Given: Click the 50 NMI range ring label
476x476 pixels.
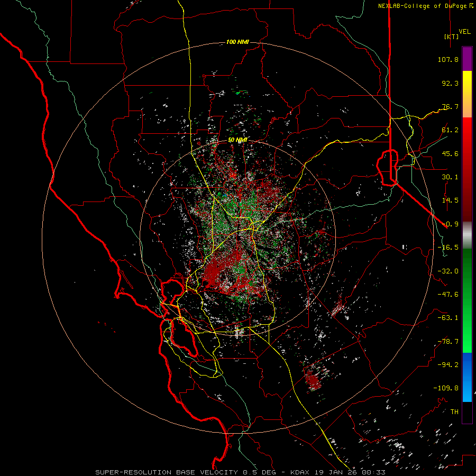Looking at the screenshot, I should coord(237,140).
